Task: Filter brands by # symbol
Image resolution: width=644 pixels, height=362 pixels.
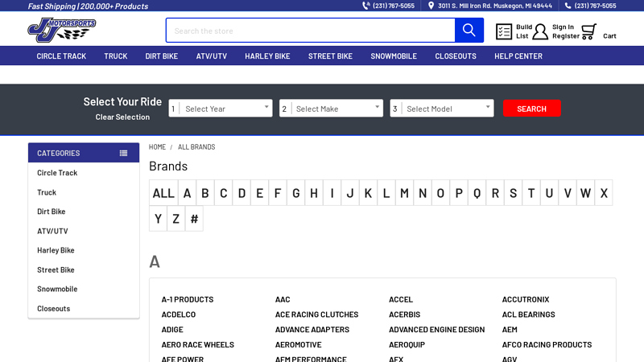Action: (x=194, y=218)
